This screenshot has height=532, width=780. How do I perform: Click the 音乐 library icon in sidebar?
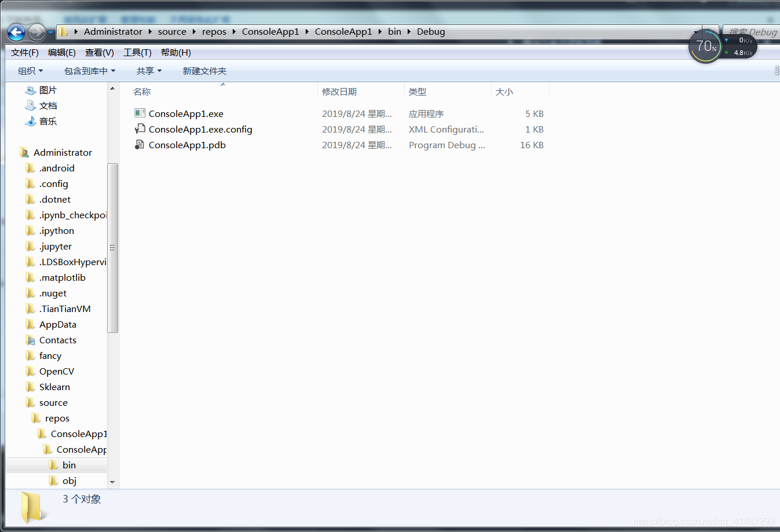[x=31, y=122]
